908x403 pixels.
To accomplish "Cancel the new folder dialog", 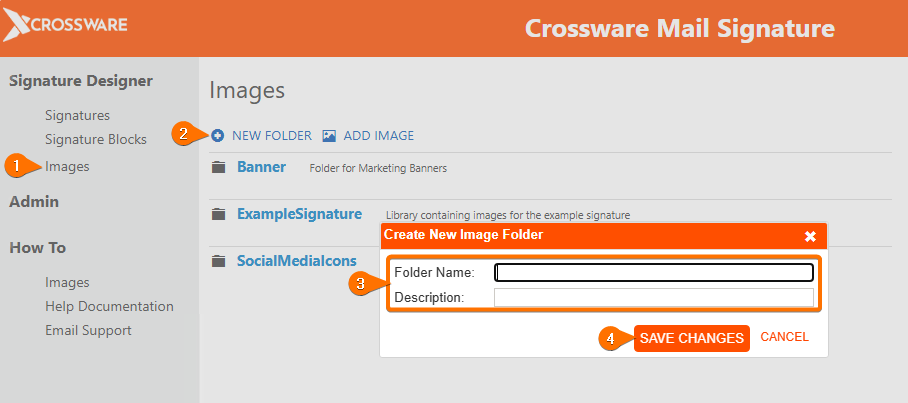I will pyautogui.click(x=784, y=338).
